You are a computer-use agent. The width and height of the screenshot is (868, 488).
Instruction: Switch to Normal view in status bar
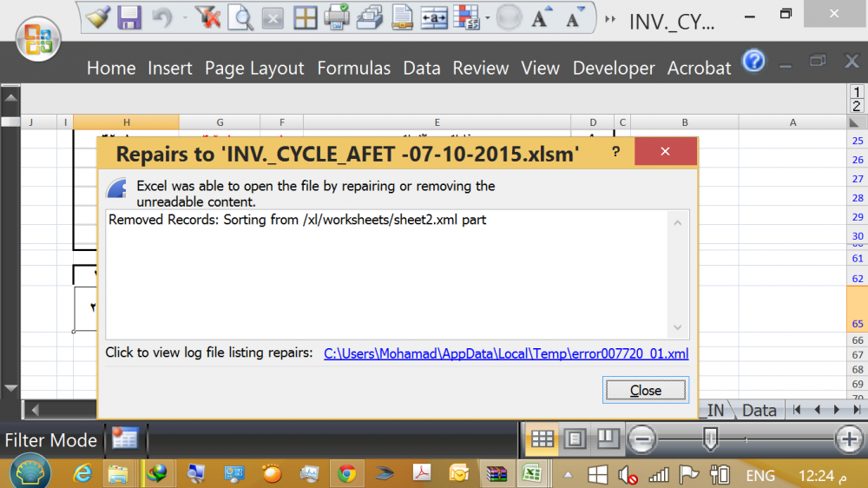point(542,439)
